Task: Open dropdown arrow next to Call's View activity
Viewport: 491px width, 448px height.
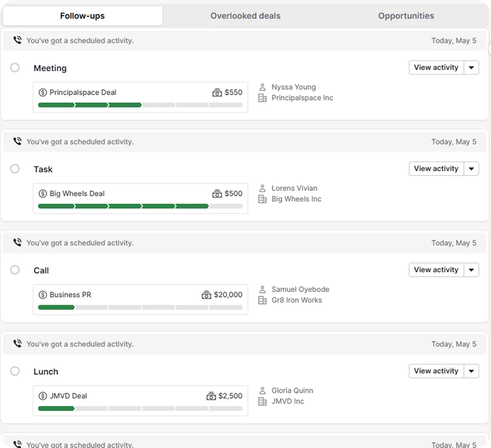Action: pos(471,270)
